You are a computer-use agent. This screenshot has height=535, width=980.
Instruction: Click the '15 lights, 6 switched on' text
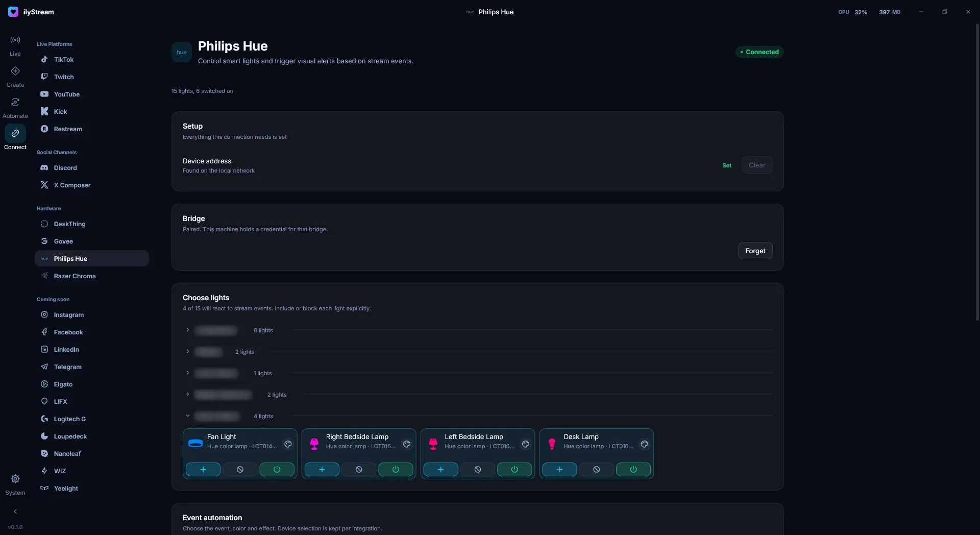pyautogui.click(x=202, y=91)
